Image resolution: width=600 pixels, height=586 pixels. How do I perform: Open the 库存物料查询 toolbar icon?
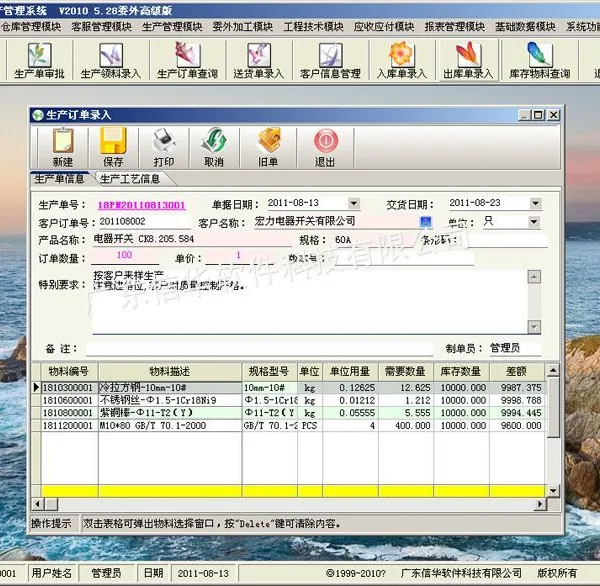[x=540, y=60]
